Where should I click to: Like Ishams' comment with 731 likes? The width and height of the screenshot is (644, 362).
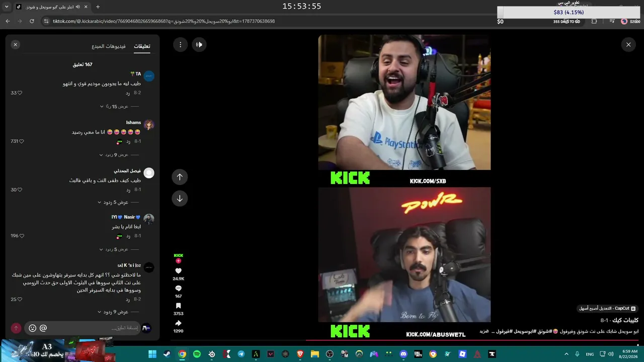pyautogui.click(x=21, y=141)
